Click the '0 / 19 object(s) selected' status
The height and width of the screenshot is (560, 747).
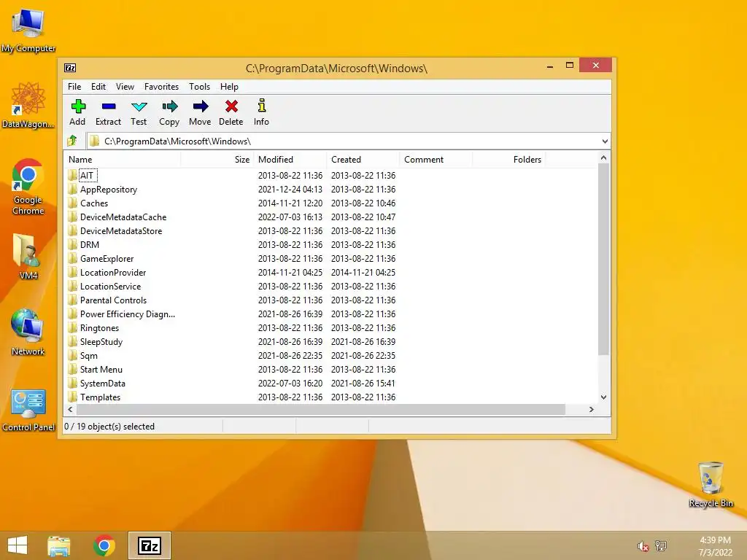click(x=109, y=426)
